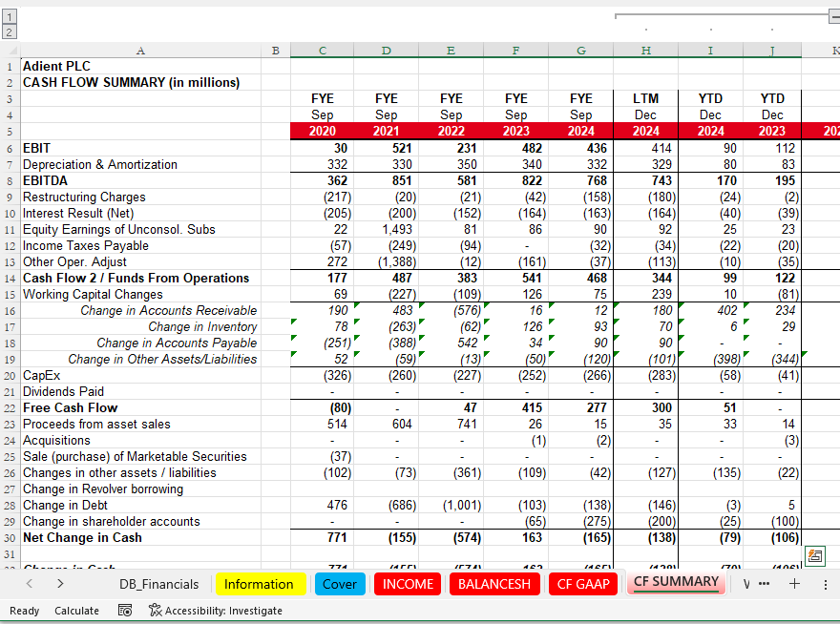Click outline level 1 button
840x624 pixels.
coord(10,16)
